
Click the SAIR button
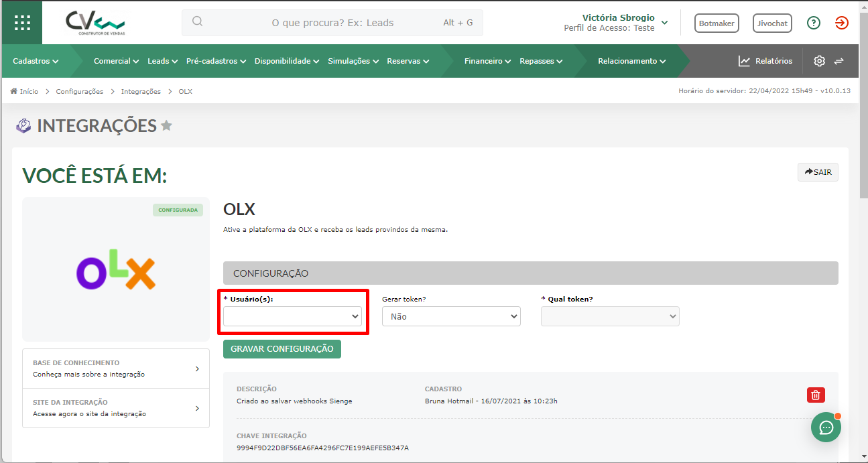pyautogui.click(x=818, y=172)
